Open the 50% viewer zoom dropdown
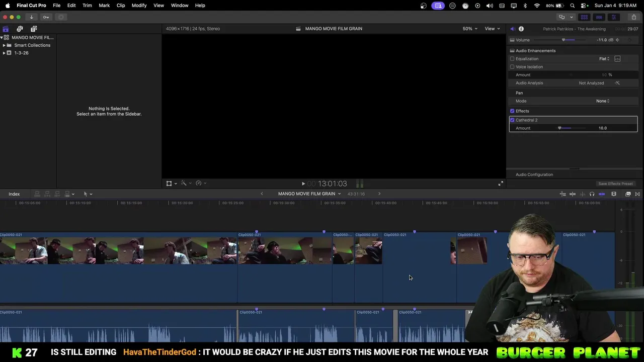Viewport: 644px width, 362px height. 470,29
